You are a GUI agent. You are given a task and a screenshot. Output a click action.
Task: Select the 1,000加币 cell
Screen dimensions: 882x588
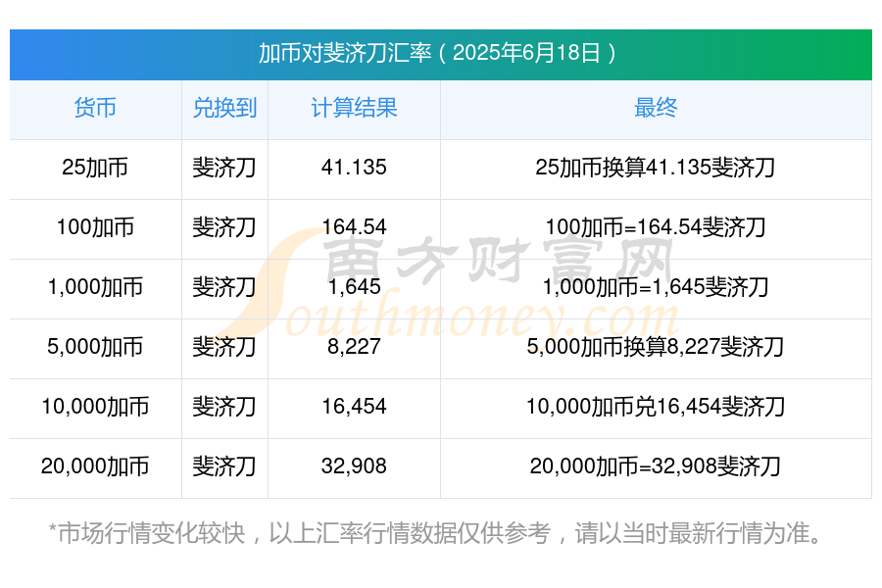point(95,287)
